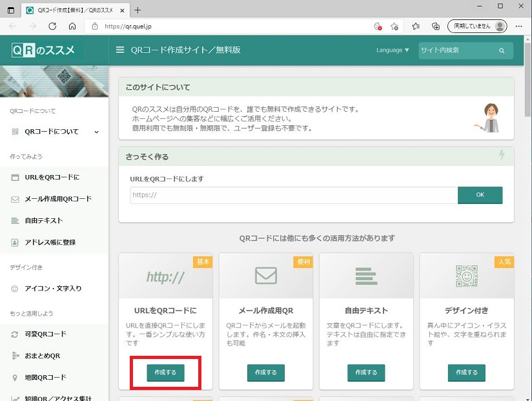Click the envelope icon on the mail QR card

coord(266,275)
